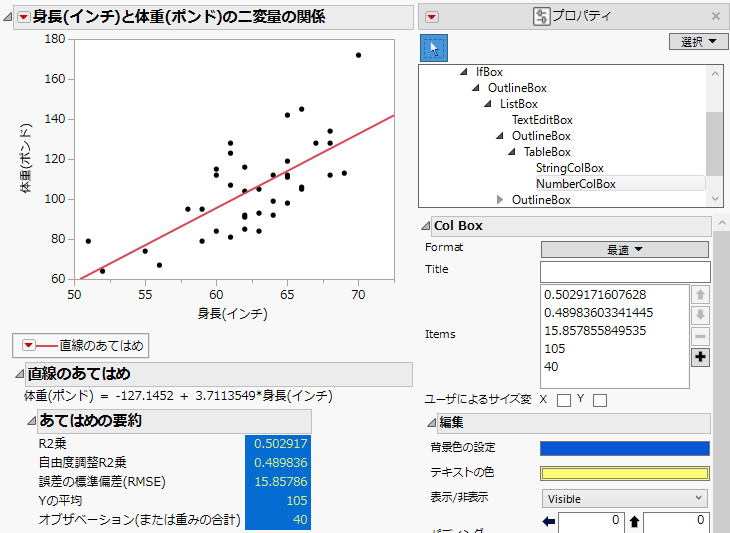The image size is (730, 533).
Task: Open the red triangle menu of the bivariate report
Action: tap(24, 17)
